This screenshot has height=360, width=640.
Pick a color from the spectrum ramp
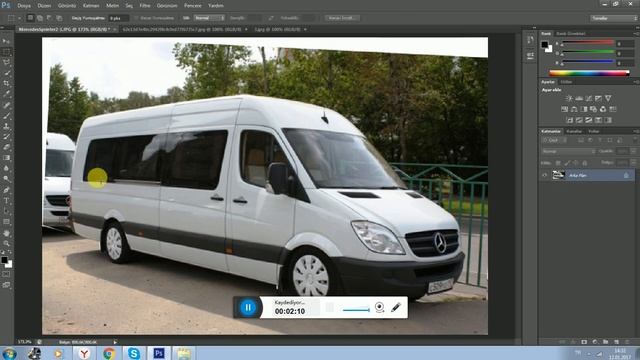589,73
